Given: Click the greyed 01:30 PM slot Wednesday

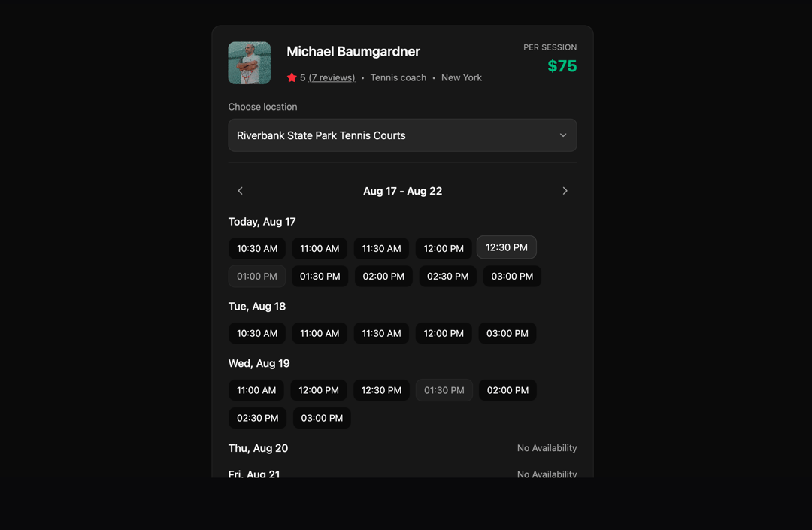Looking at the screenshot, I should [444, 390].
